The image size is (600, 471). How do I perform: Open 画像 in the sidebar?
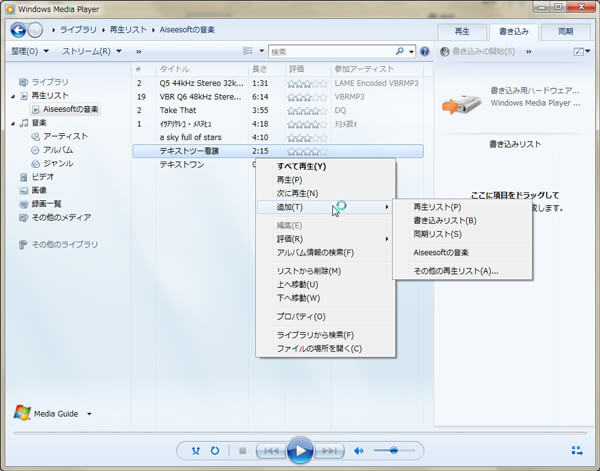(x=39, y=190)
